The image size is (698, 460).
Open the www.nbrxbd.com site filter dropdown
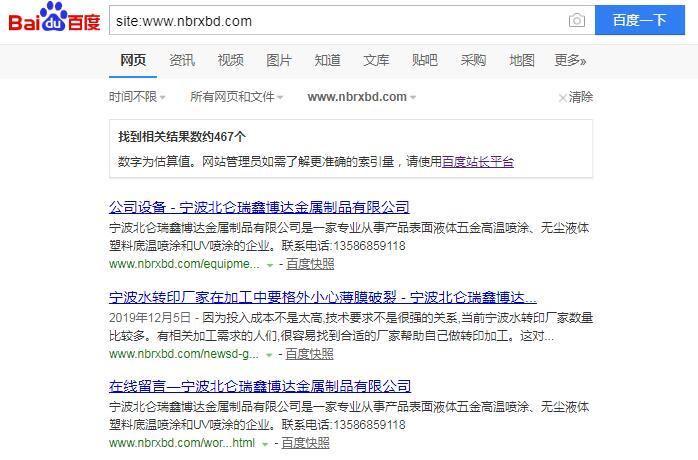(x=361, y=97)
